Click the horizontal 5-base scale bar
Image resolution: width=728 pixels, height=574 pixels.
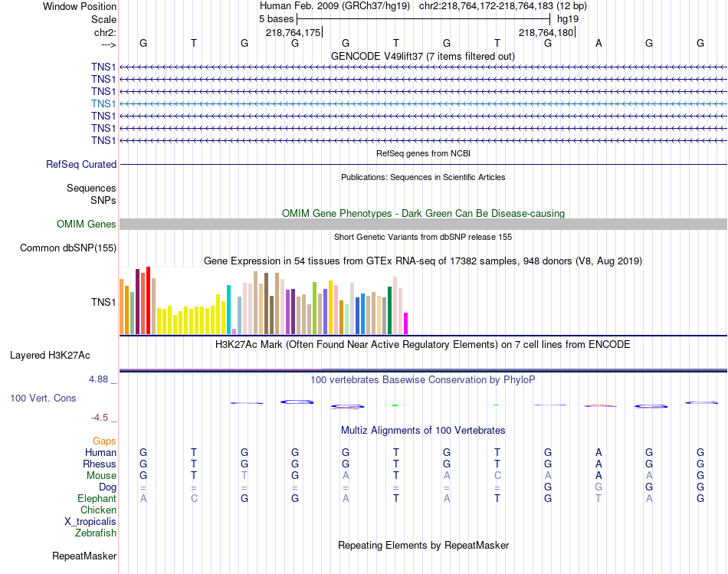[x=424, y=19]
